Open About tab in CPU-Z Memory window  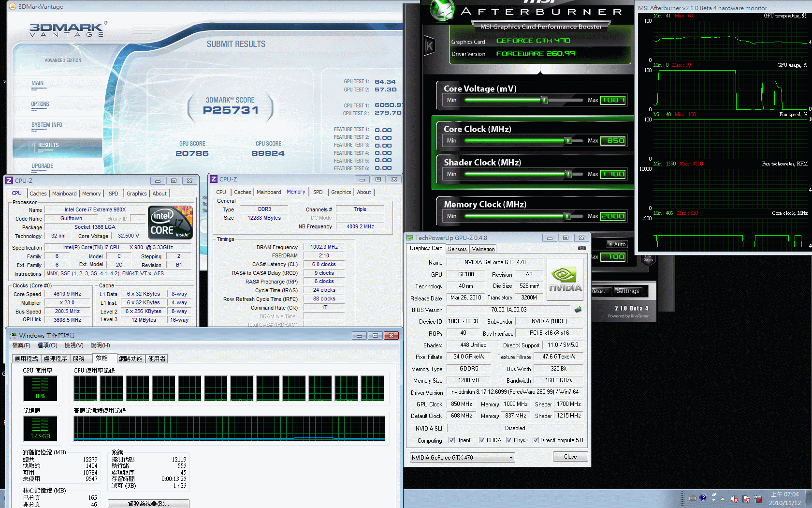click(364, 192)
